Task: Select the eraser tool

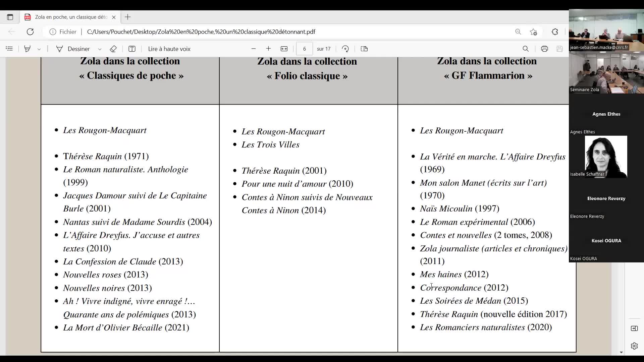Action: 113,49
